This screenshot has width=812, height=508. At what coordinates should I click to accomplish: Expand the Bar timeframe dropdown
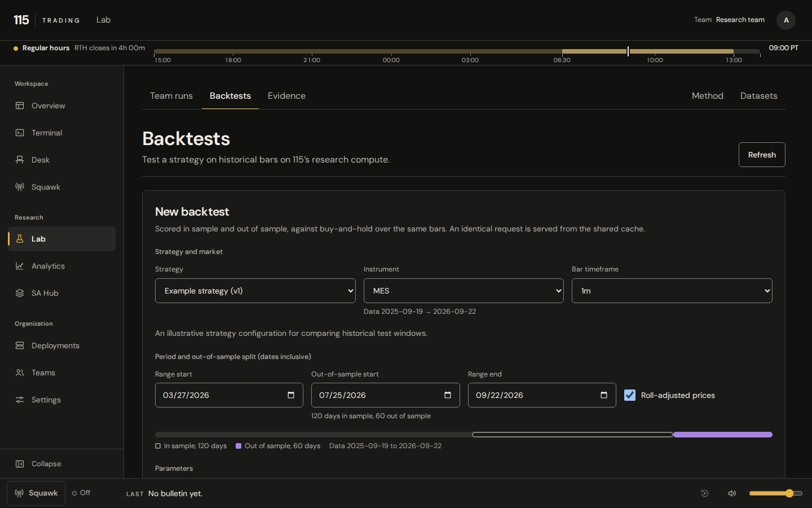672,291
